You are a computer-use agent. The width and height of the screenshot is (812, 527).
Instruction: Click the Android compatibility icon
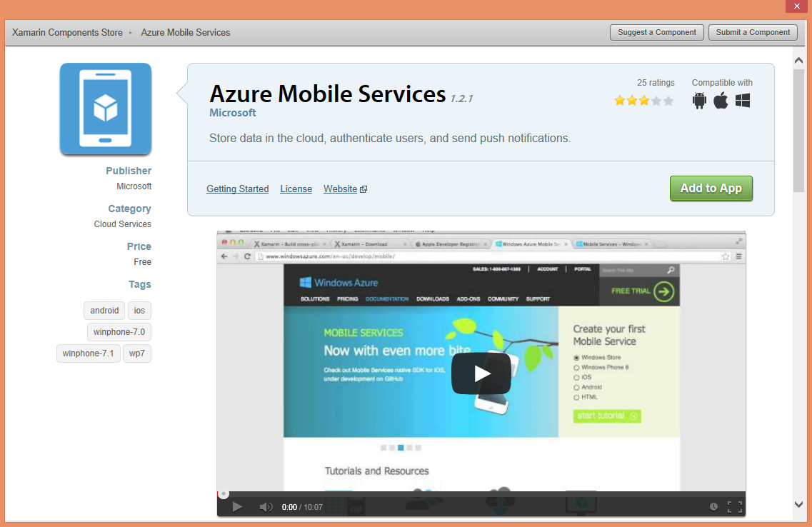699,101
